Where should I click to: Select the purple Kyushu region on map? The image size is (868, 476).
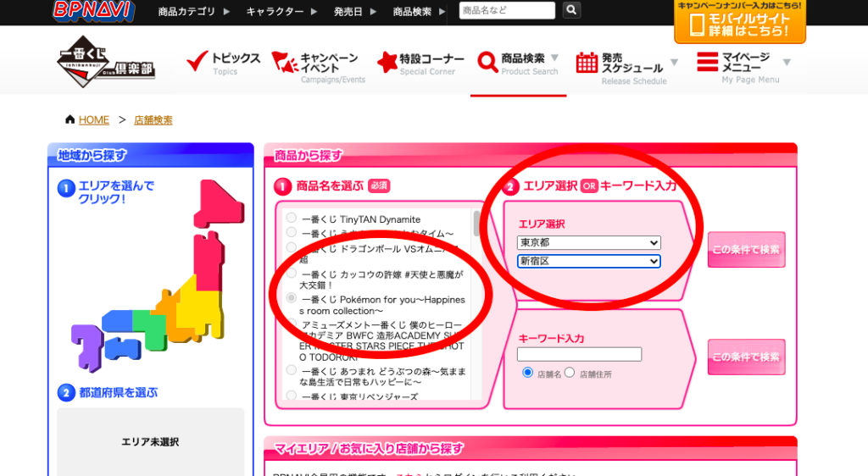tap(87, 347)
